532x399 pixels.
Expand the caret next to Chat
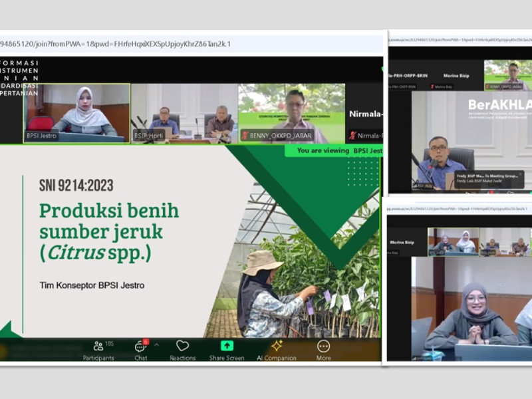coord(156,345)
